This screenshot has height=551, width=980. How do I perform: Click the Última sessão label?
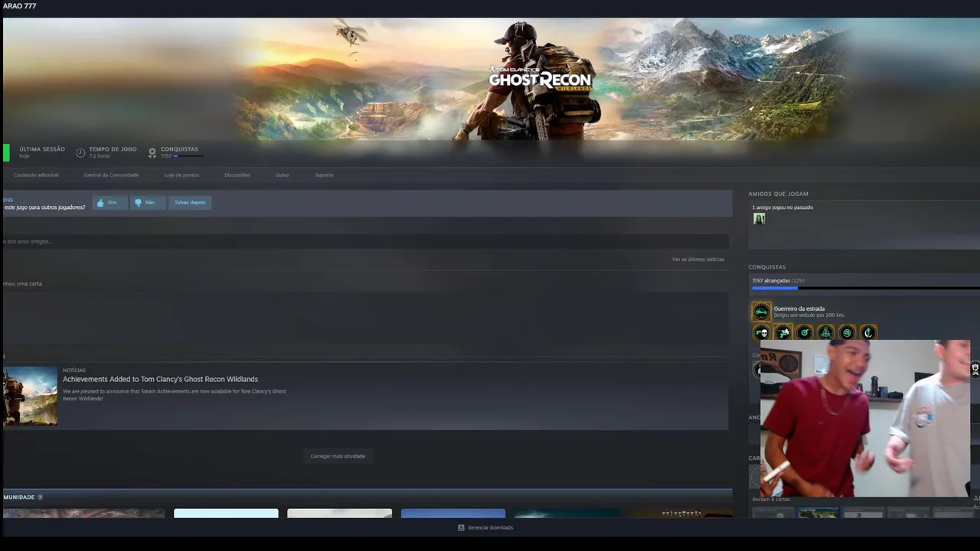point(42,149)
